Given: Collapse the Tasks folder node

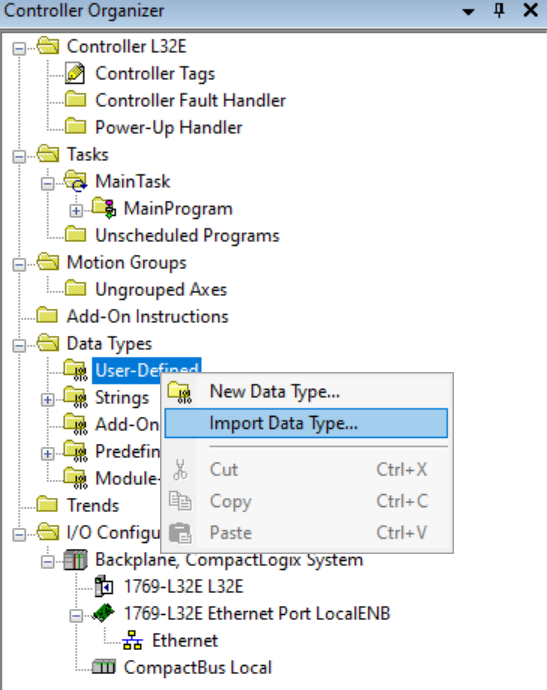Looking at the screenshot, I should click(x=19, y=157).
